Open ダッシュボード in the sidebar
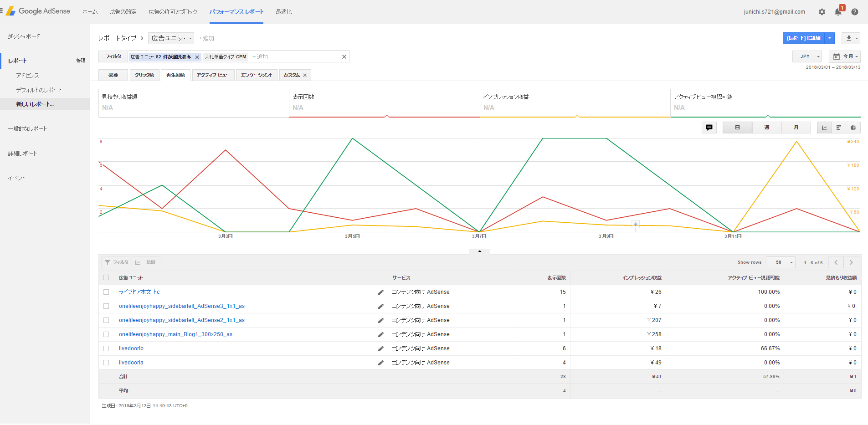This screenshot has height=425, width=868. pos(24,36)
